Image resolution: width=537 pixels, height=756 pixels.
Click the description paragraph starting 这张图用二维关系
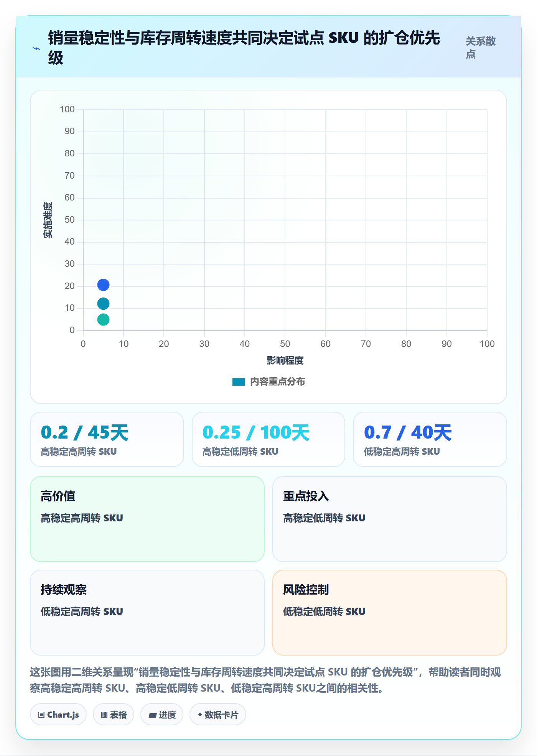pos(265,680)
